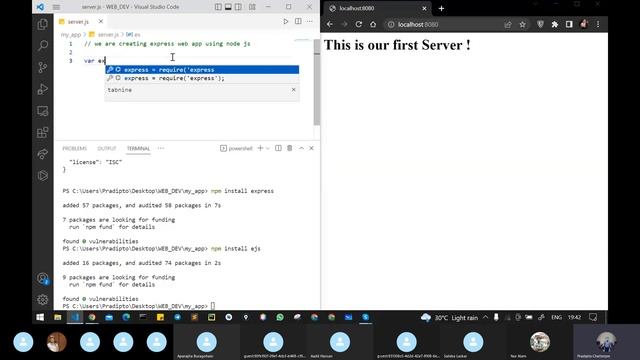The image size is (640, 360).
Task: Toggle primary side bar layout button
Action: coord(218,7)
